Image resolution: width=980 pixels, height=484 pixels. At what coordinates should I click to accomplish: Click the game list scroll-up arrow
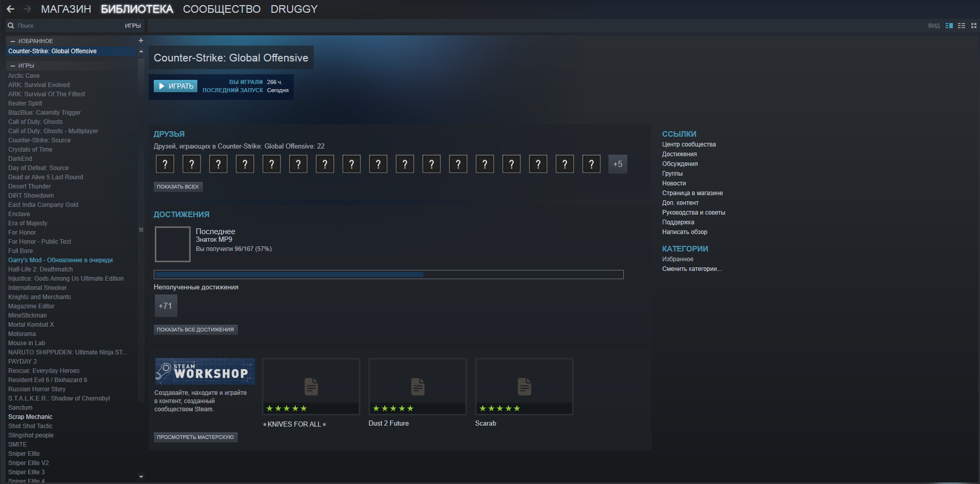tap(141, 51)
